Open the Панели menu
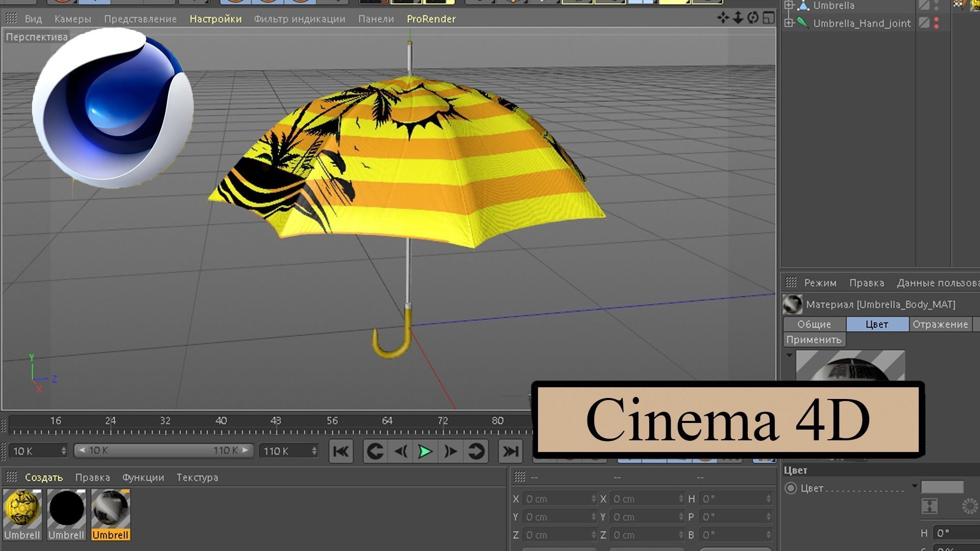Image resolution: width=980 pixels, height=551 pixels. (x=376, y=19)
